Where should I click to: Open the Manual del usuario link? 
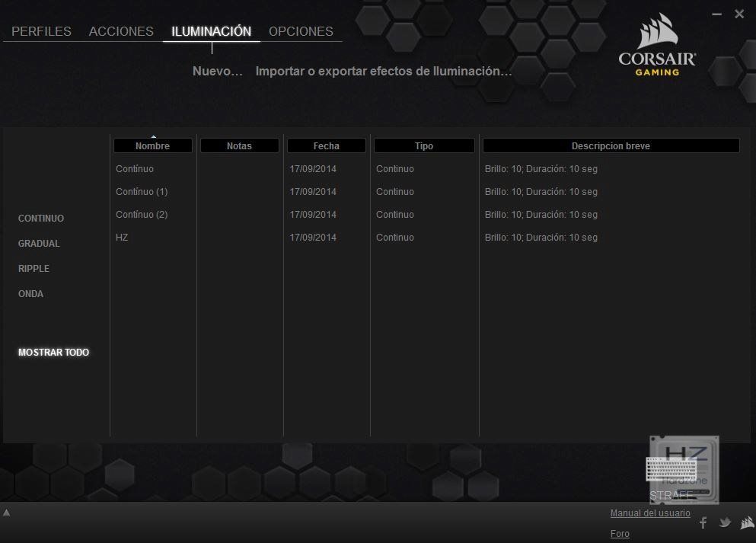click(650, 513)
